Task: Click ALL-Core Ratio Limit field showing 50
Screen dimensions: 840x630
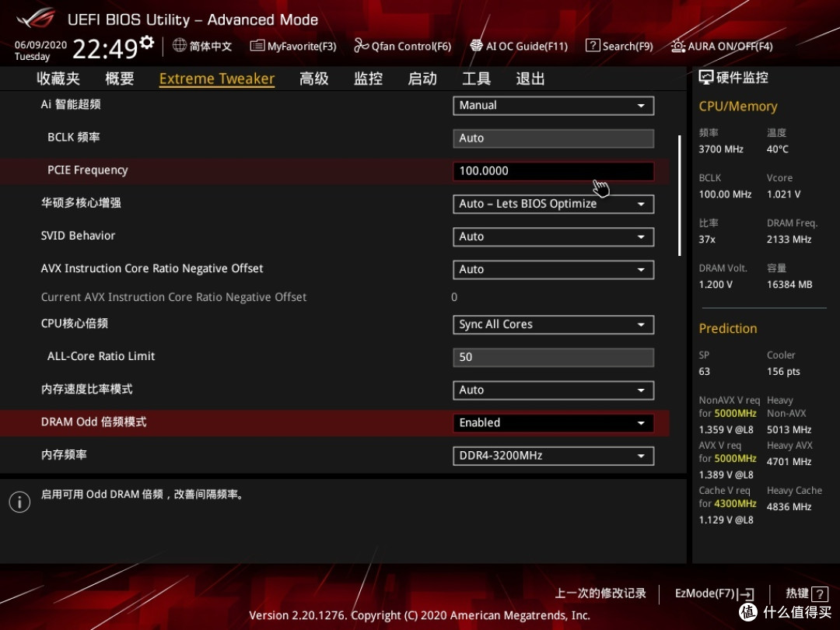Action: tap(554, 357)
